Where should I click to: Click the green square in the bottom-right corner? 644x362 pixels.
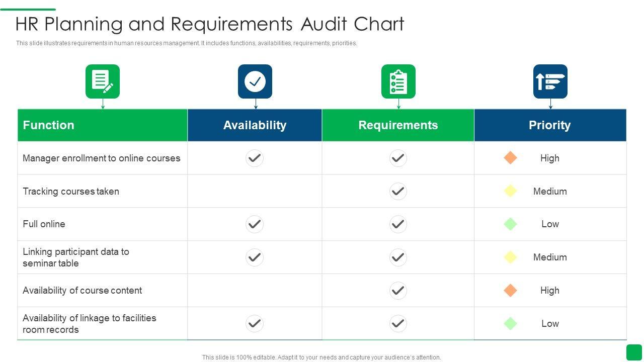coord(634,352)
